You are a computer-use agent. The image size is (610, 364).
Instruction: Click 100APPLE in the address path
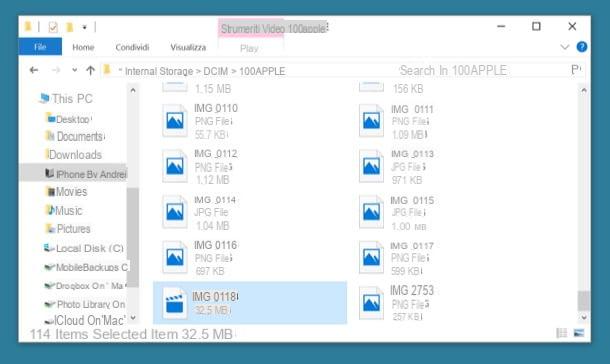[262, 72]
